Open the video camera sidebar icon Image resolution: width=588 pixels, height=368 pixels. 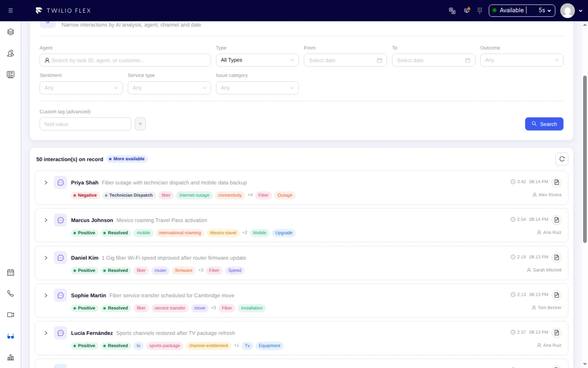(x=11, y=315)
